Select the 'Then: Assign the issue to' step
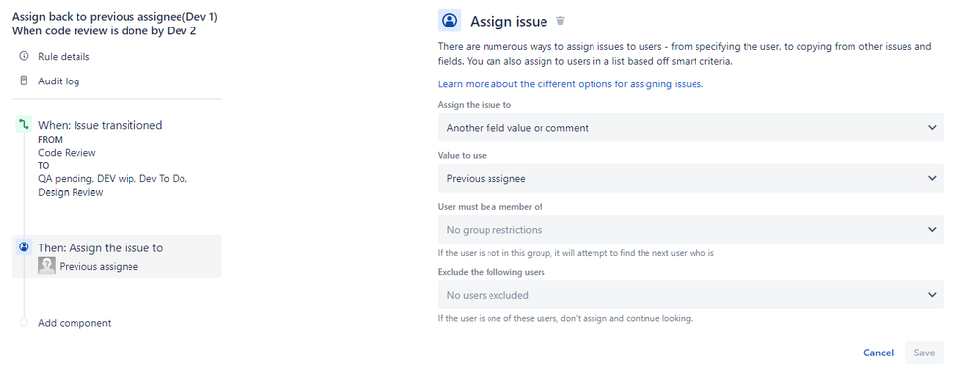980x380 pixels. pyautogui.click(x=101, y=247)
